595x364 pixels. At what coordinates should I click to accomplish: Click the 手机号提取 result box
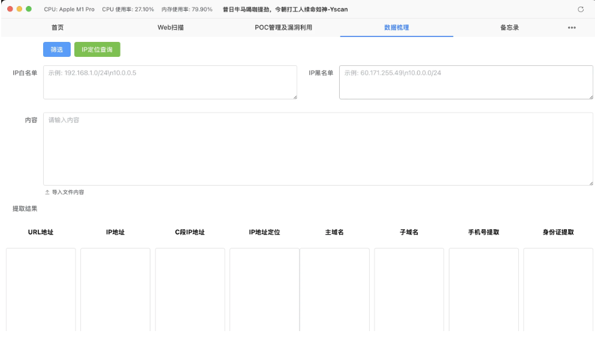(x=484, y=290)
